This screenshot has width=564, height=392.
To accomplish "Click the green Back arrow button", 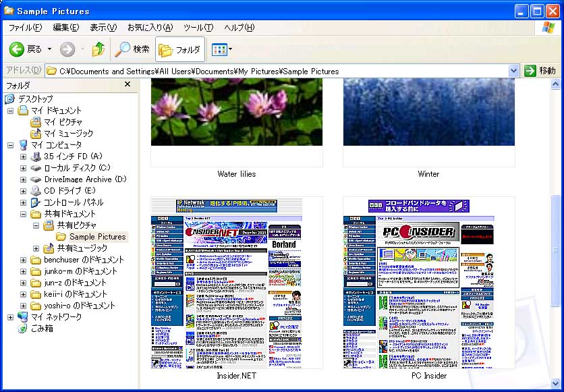I will coord(17,49).
